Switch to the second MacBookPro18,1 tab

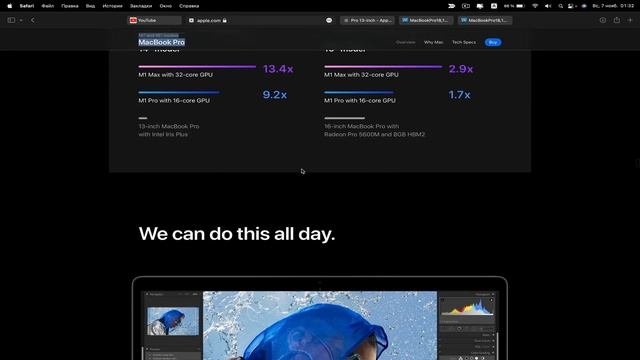coord(485,20)
